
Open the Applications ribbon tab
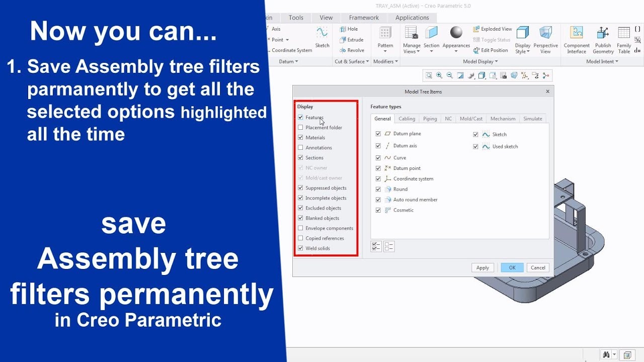(412, 18)
